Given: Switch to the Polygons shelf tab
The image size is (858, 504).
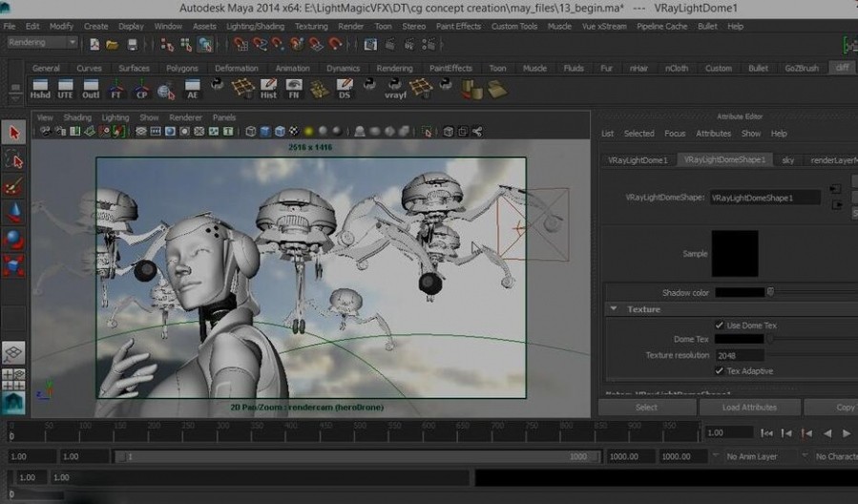Looking at the screenshot, I should (x=181, y=69).
